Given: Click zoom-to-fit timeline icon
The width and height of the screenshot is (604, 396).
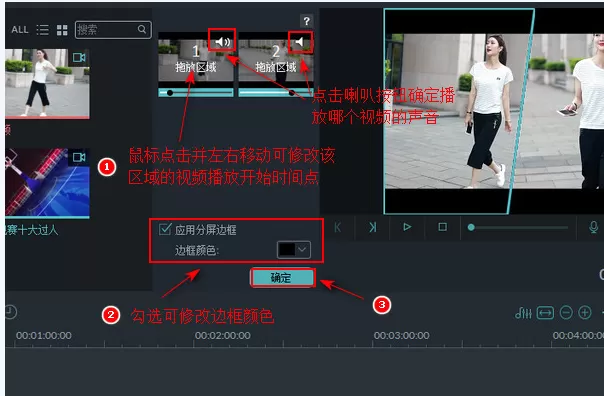Looking at the screenshot, I should click(545, 313).
